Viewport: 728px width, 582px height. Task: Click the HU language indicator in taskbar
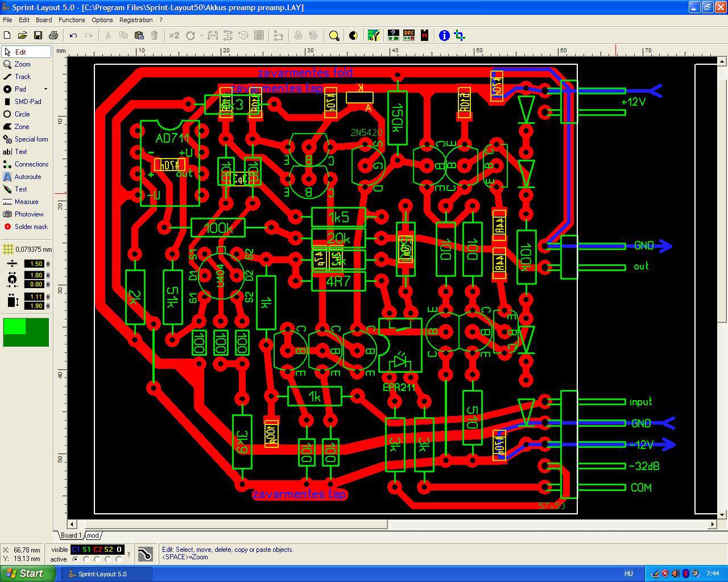pos(628,573)
